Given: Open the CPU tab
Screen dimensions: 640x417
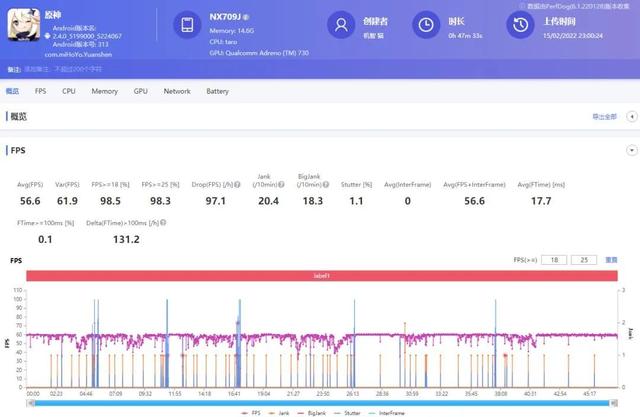Looking at the screenshot, I should pyautogui.click(x=69, y=91).
